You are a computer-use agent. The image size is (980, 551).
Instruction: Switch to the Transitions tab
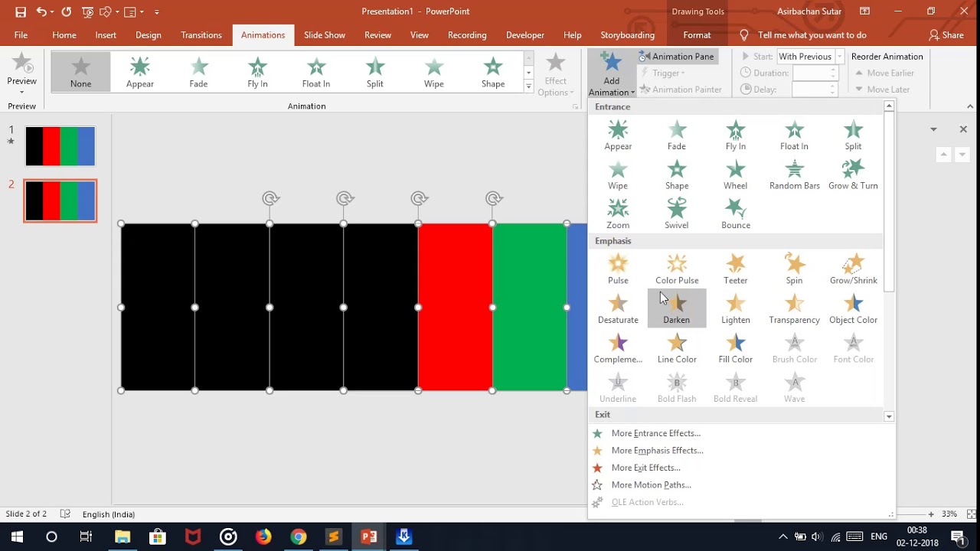201,35
